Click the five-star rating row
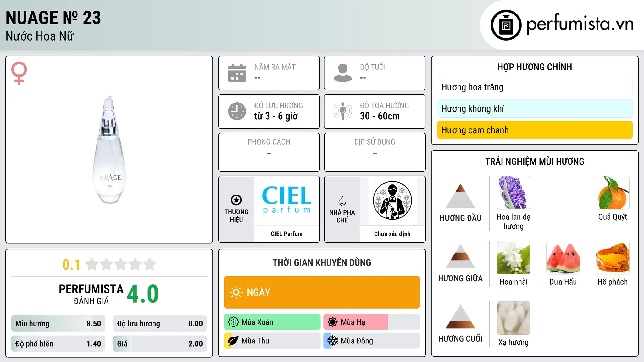The height and width of the screenshot is (362, 644). [121, 264]
